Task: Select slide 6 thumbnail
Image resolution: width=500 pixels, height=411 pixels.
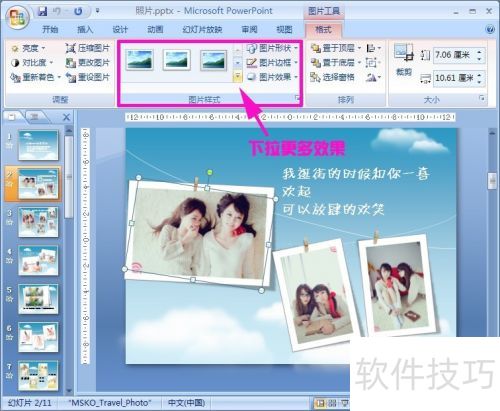Action: [x=38, y=337]
